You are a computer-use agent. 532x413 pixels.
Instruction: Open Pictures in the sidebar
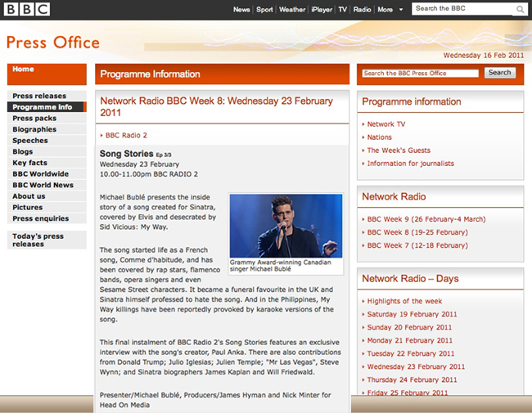coord(47,208)
